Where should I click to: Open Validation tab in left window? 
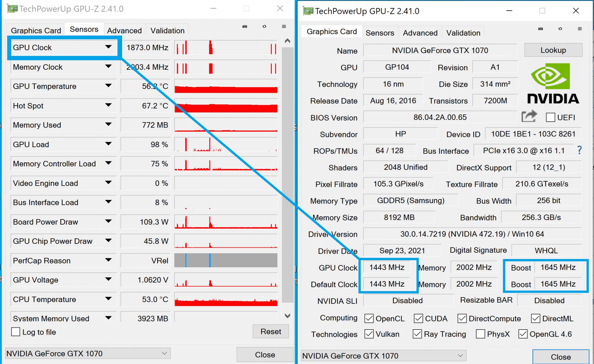168,30
